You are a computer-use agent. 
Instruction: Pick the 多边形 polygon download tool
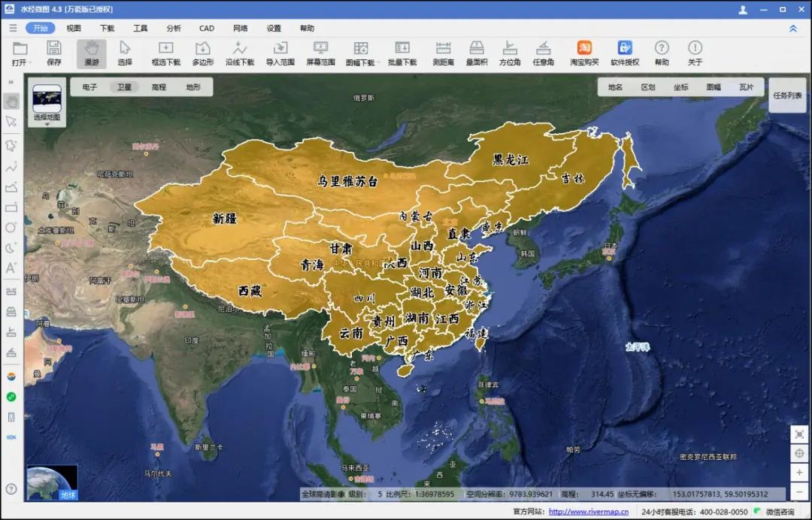[202, 54]
